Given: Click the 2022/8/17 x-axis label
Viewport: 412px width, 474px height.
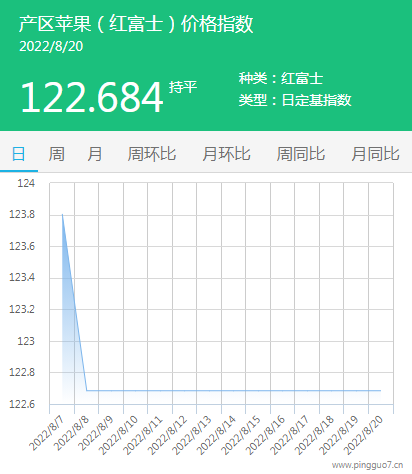Looking at the screenshot, I should coord(290,436).
